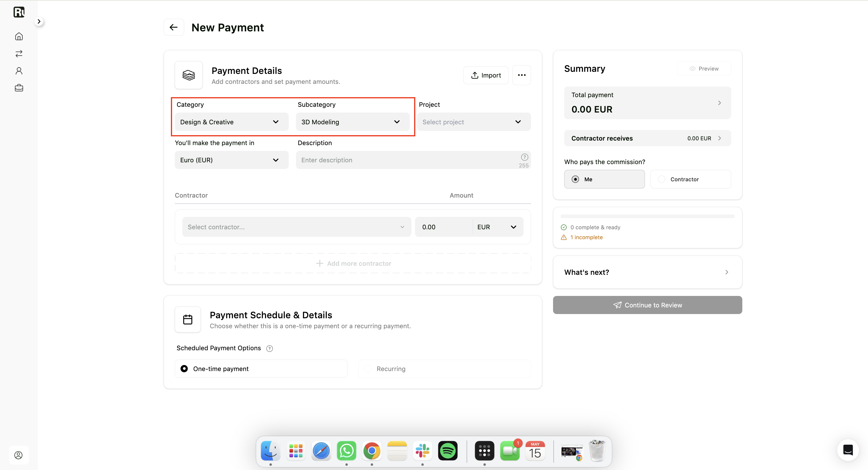Click the Payment Details layers icon
868x470 pixels.
pos(189,75)
